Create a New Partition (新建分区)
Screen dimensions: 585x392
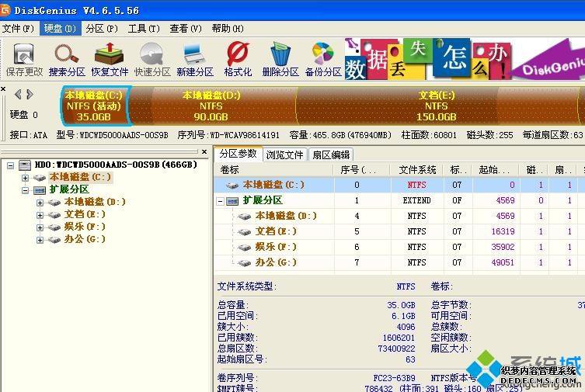(x=195, y=60)
